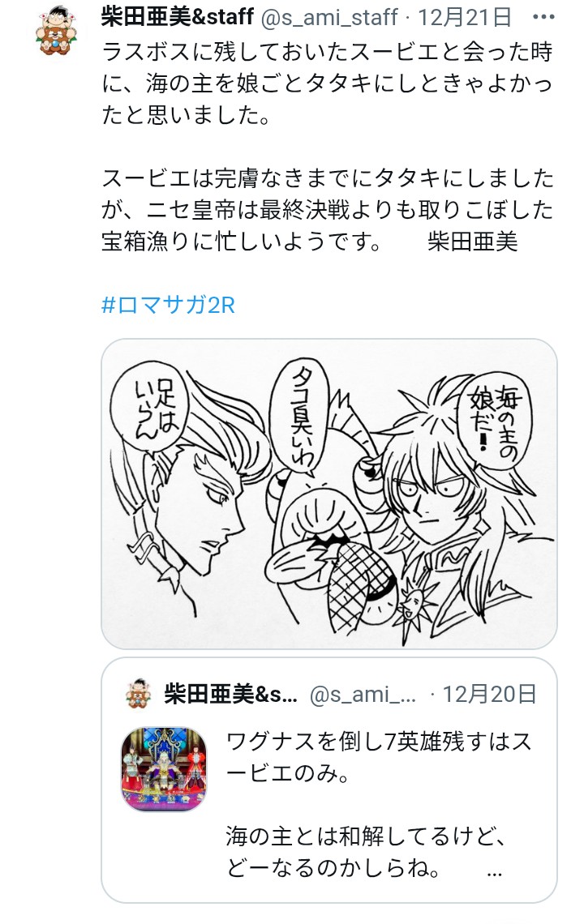Open the @s_ami_staff handle
Viewport: 584px width, 924px height.
click(x=329, y=18)
